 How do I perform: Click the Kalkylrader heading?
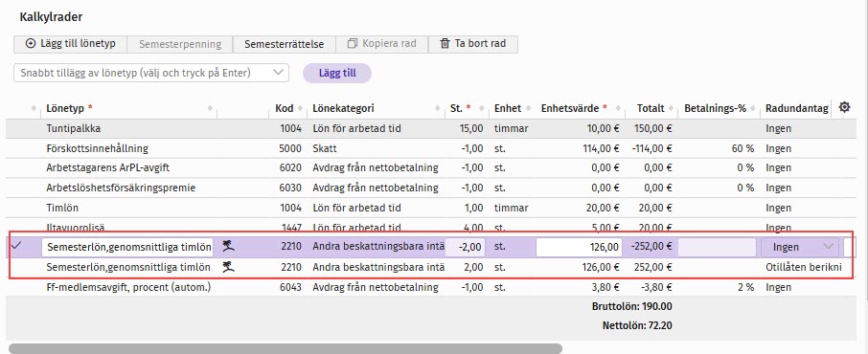pos(51,17)
